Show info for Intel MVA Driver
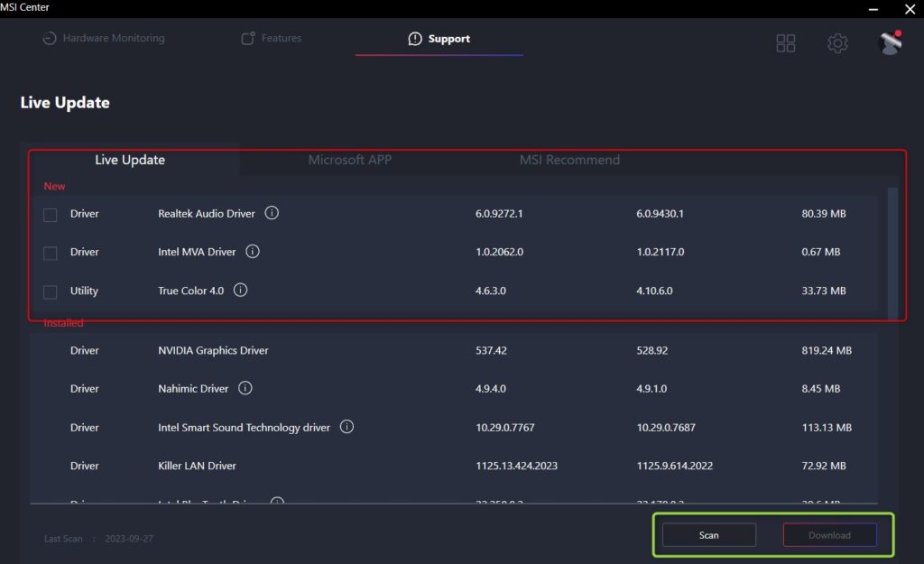Screen dimensions: 924x564 click(x=253, y=252)
